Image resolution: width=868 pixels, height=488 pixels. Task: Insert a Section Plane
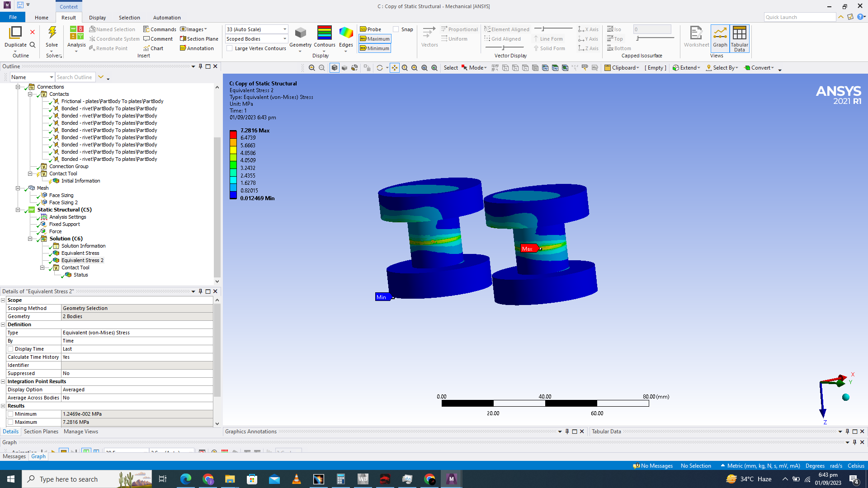click(x=199, y=39)
